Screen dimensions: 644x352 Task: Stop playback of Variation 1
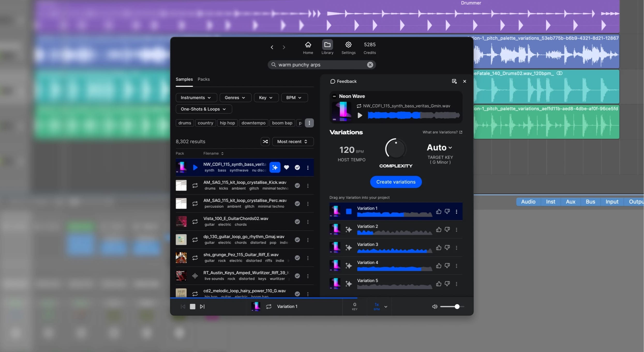349,211
